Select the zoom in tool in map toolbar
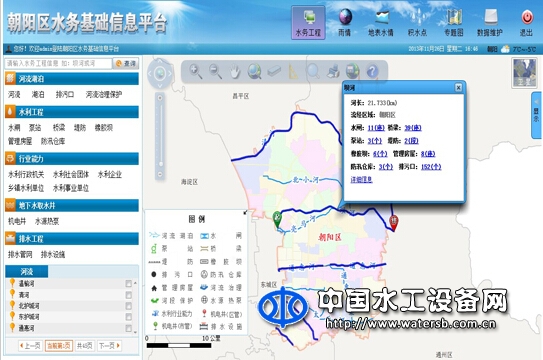Image resolution: width=543 pixels, height=360 pixels. [x=196, y=71]
